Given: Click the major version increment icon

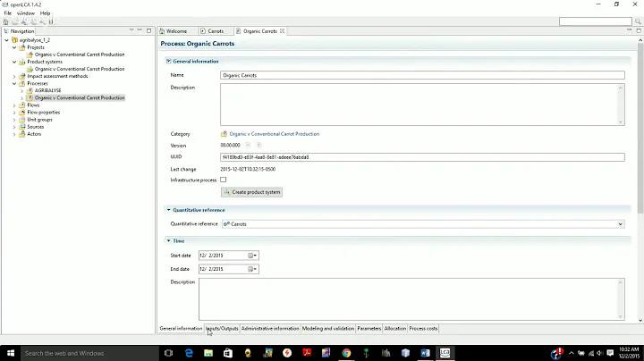Looking at the screenshot, I should 258,145.
